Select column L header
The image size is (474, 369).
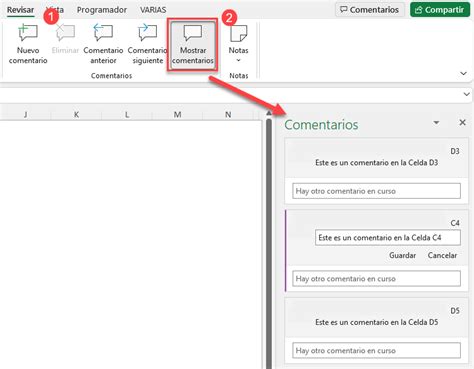click(x=127, y=115)
